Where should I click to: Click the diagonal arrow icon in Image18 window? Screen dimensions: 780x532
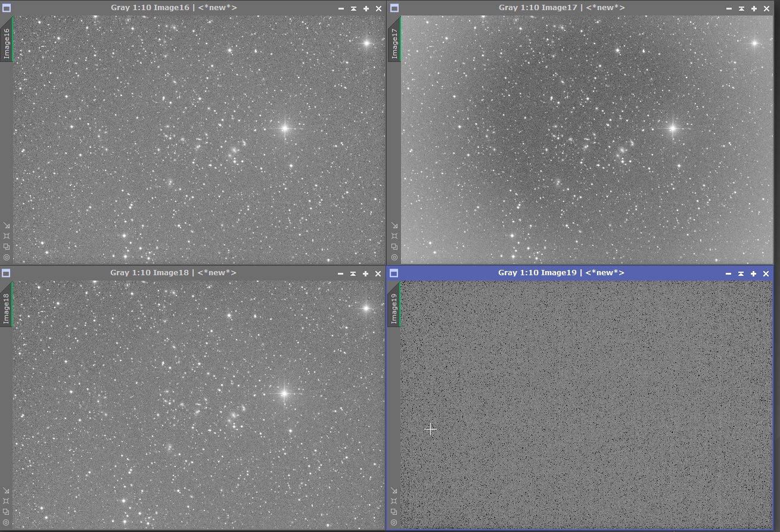7,491
